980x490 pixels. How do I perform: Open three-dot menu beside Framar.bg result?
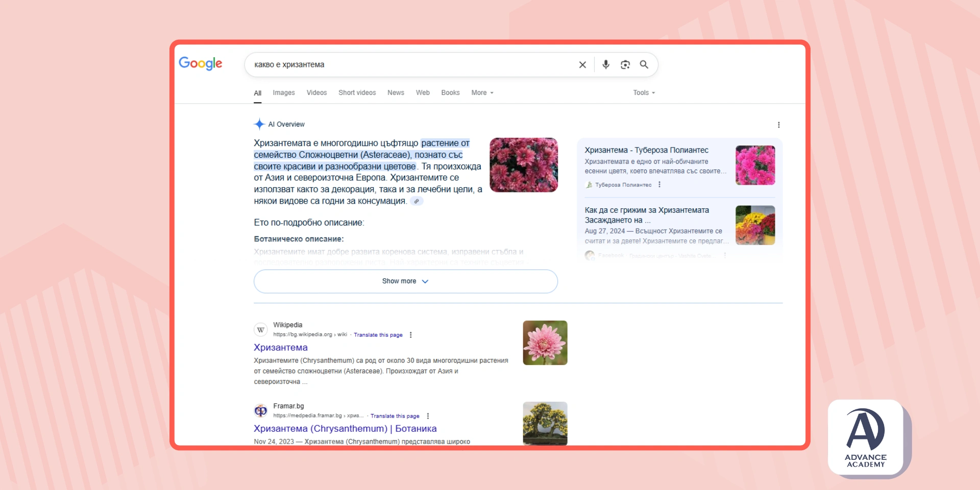tap(428, 416)
